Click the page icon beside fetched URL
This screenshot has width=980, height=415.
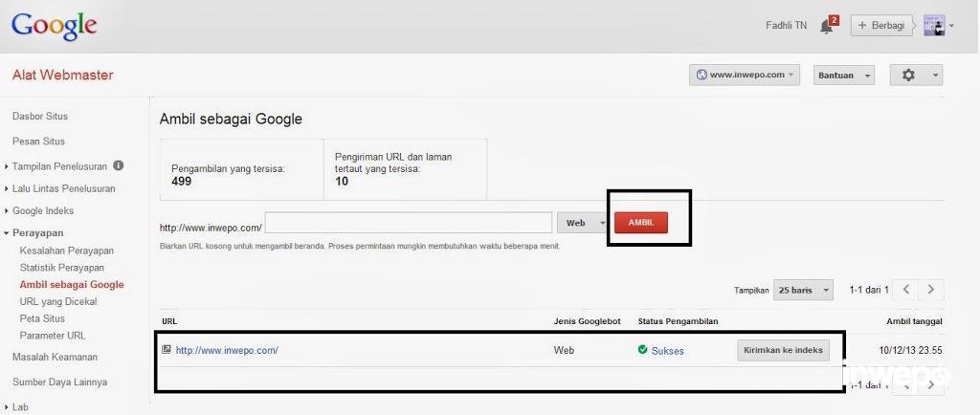[x=167, y=350]
